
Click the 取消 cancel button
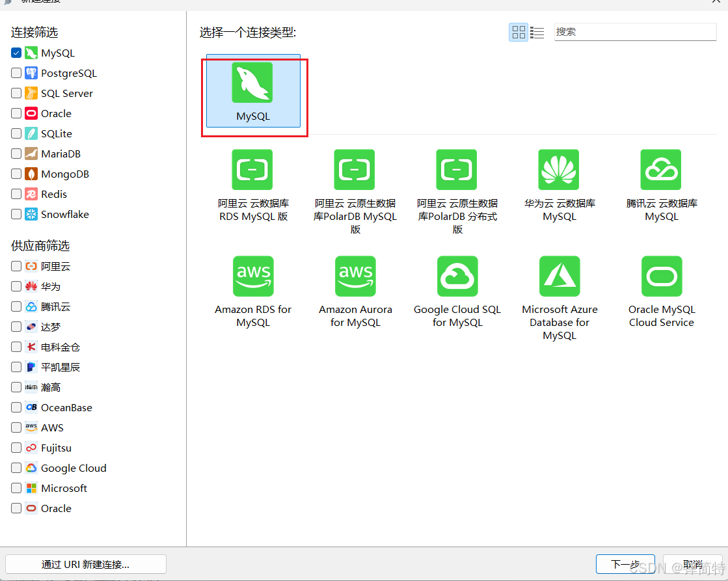693,564
